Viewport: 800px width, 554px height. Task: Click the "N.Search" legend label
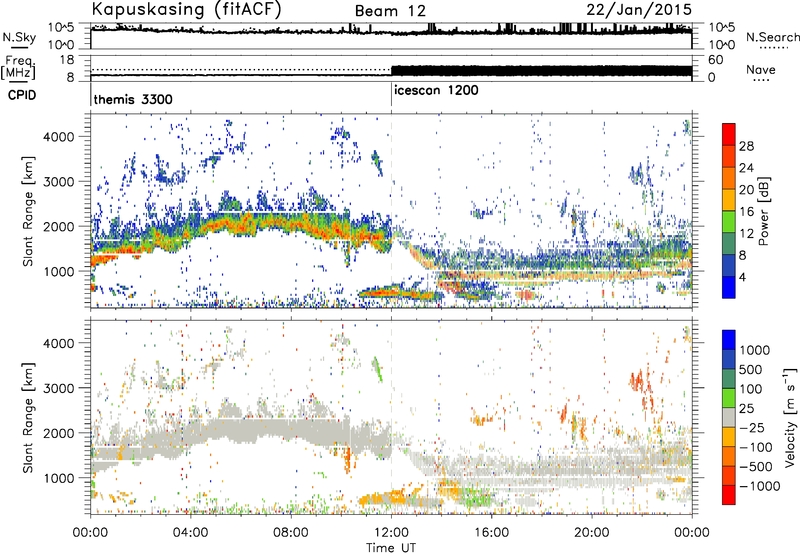point(772,37)
